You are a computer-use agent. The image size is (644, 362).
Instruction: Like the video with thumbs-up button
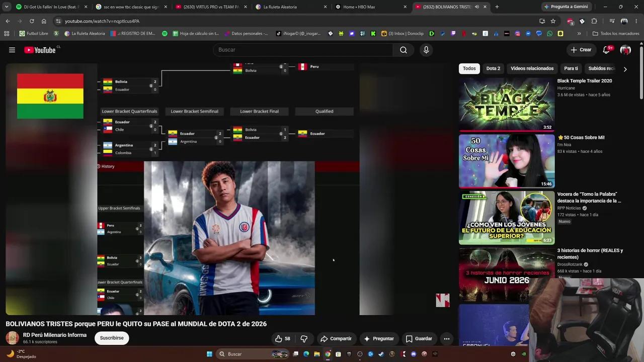click(x=283, y=338)
